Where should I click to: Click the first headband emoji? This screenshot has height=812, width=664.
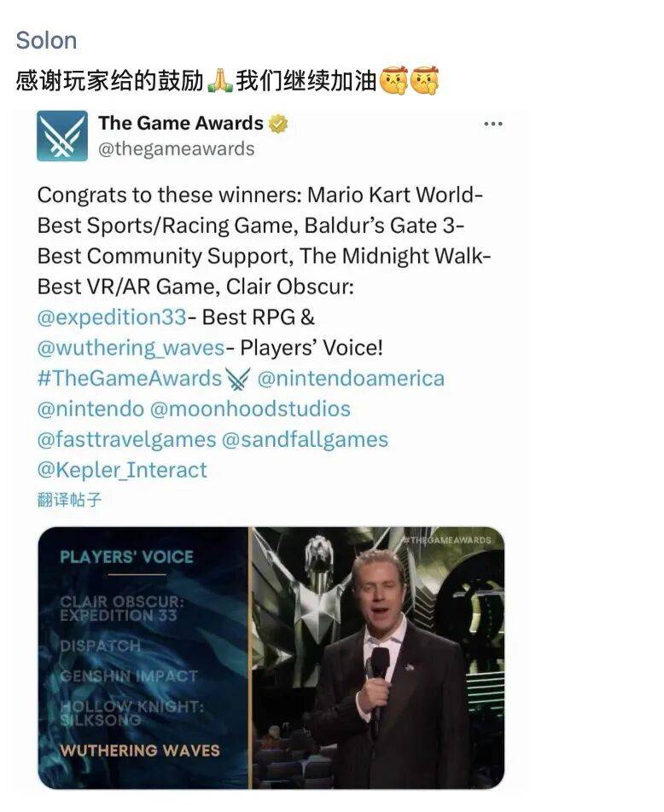394,81
